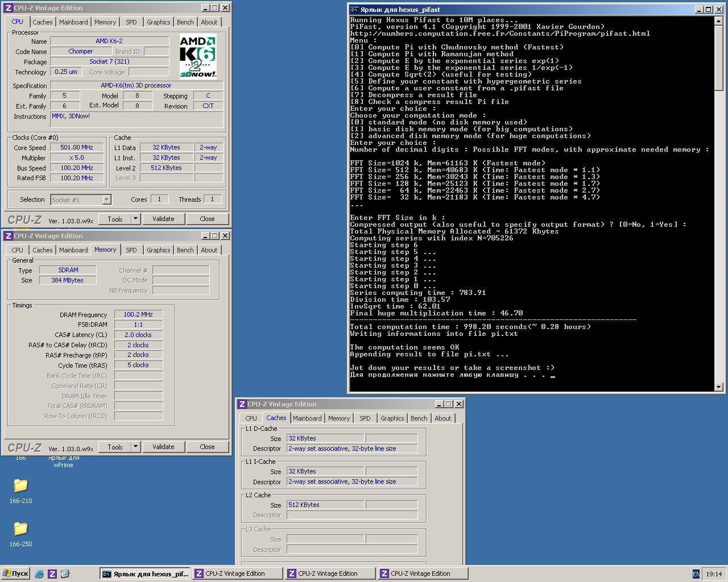The image size is (728, 582).
Task: Select the CPU tab in the Memory CPU-Z window
Action: (x=18, y=250)
